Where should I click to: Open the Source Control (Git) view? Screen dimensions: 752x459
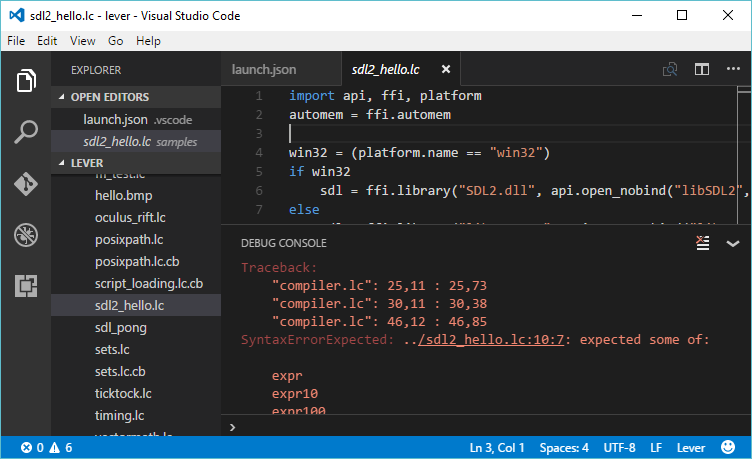click(26, 184)
